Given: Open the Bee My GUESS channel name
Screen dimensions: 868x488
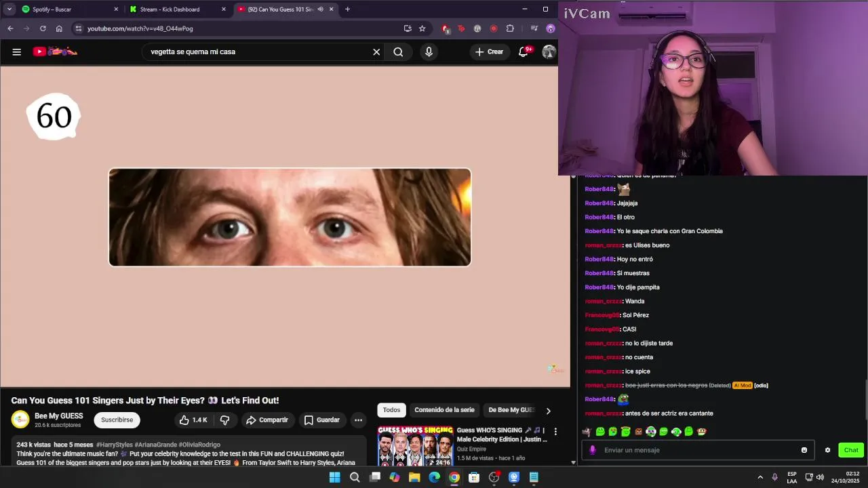Looking at the screenshot, I should [x=59, y=416].
